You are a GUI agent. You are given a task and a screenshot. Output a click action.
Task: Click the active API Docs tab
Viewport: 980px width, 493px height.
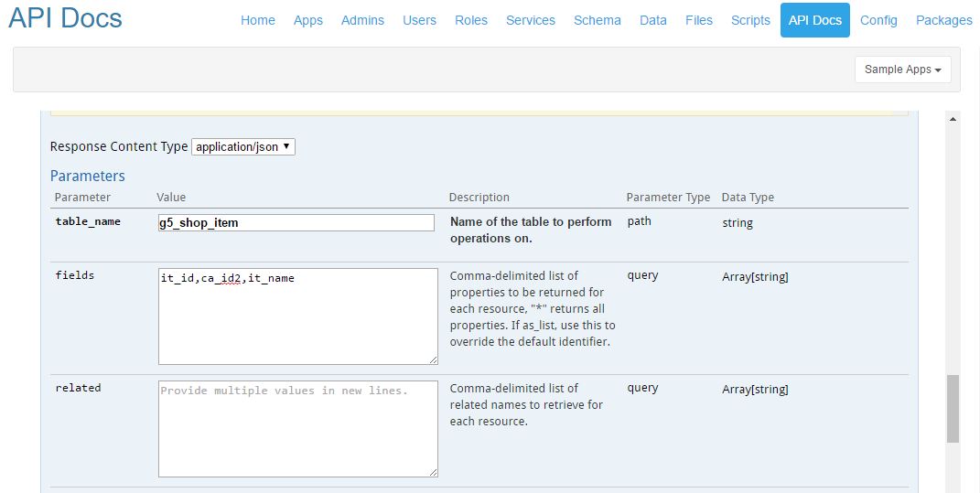click(x=814, y=20)
